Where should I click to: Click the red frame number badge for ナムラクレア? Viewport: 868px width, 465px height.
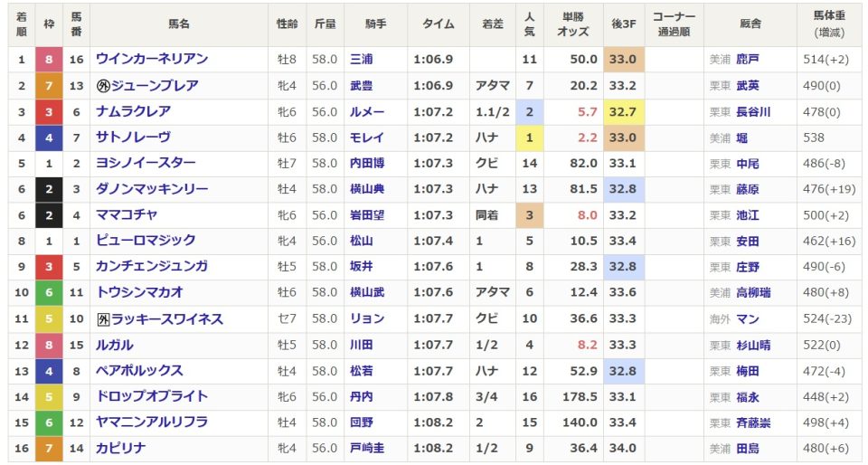coord(49,112)
